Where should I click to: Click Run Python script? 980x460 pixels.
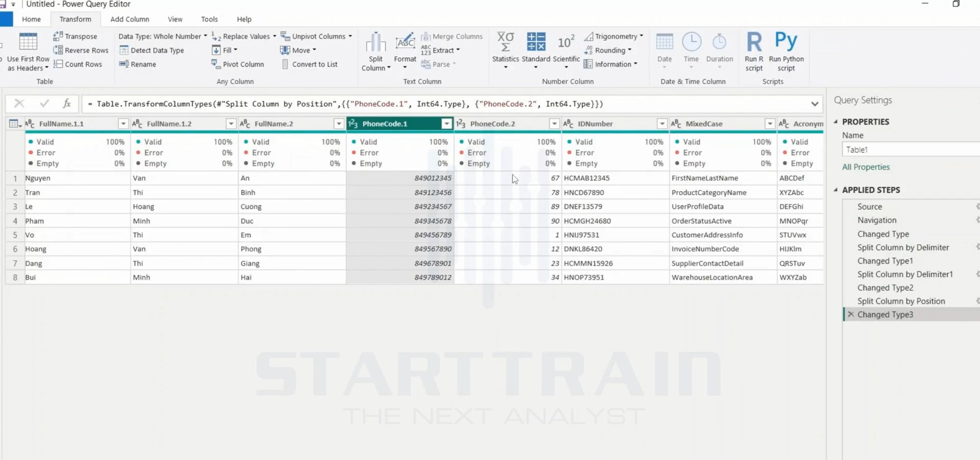(786, 52)
